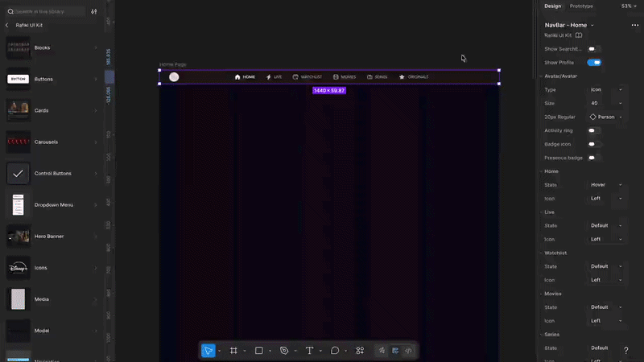Viewport: 644px width, 362px height.
Task: Switch to Design mode icon
Action: click(x=395, y=351)
